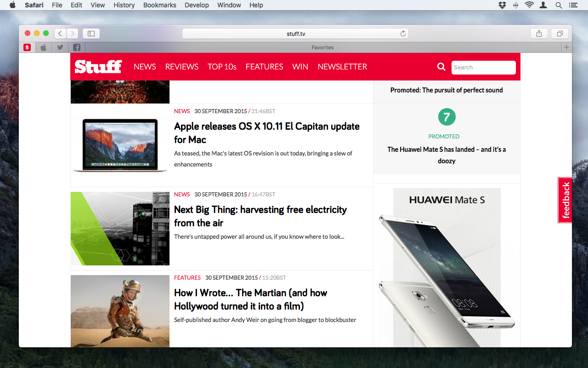Image resolution: width=588 pixels, height=368 pixels.
Task: Open the Window menu
Action: [229, 5]
